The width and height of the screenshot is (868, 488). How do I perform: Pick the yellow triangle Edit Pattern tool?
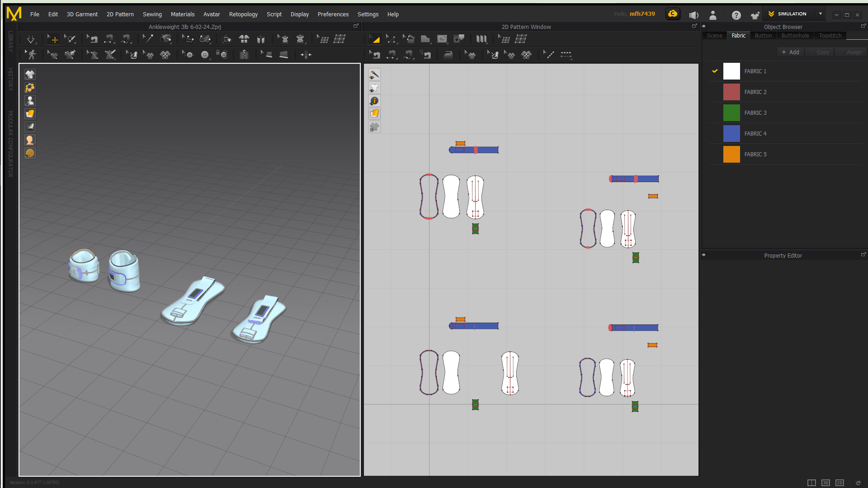click(375, 39)
